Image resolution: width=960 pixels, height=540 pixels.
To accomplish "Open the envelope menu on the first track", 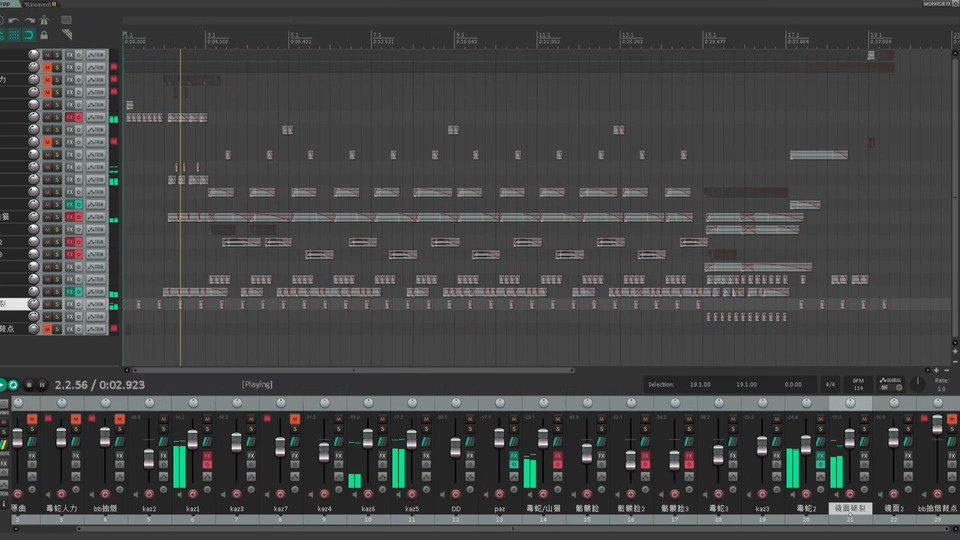I will 96,54.
